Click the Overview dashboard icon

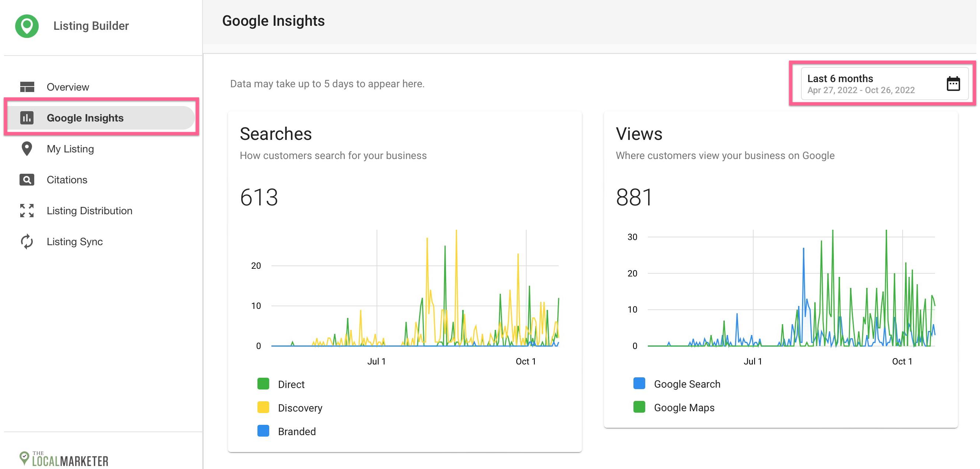click(27, 87)
